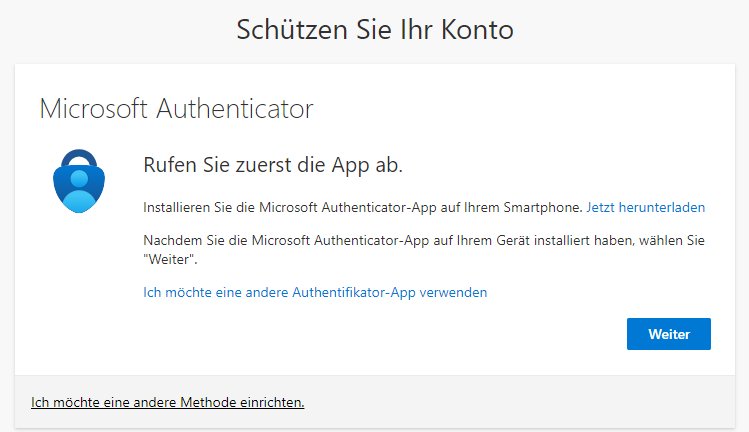Click the word "Microsoft" in the card heading
Screen dimensions: 749x432
tap(87, 108)
